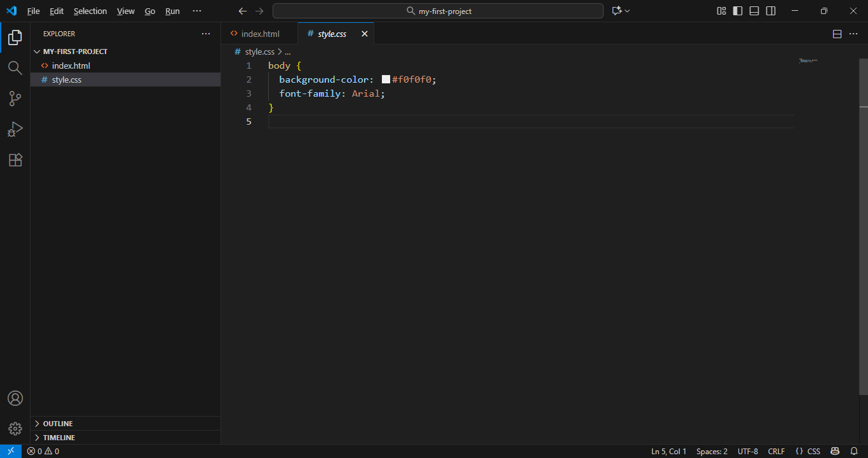Open the Explorer sidebar icon
This screenshot has width=868, height=458.
pyautogui.click(x=15, y=38)
